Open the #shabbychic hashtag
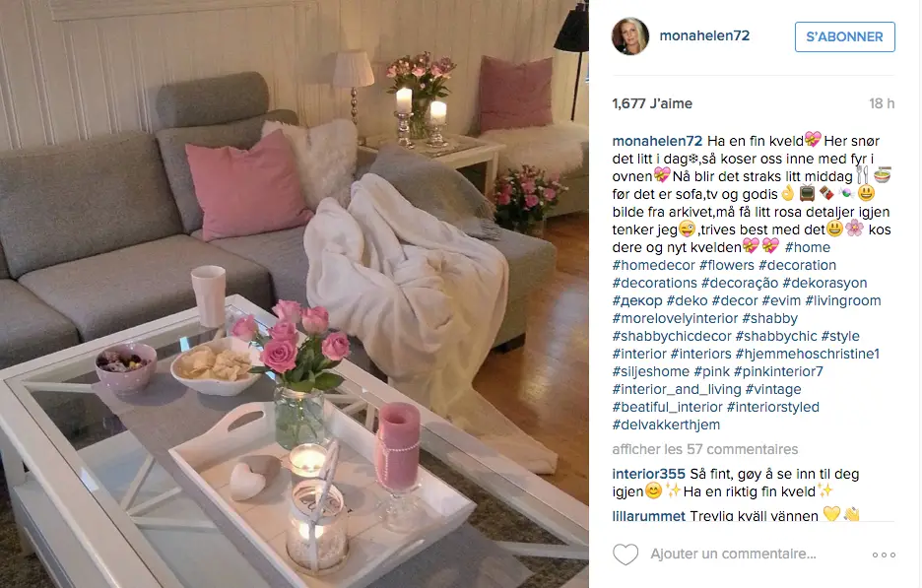This screenshot has height=588, width=922. 776,336
